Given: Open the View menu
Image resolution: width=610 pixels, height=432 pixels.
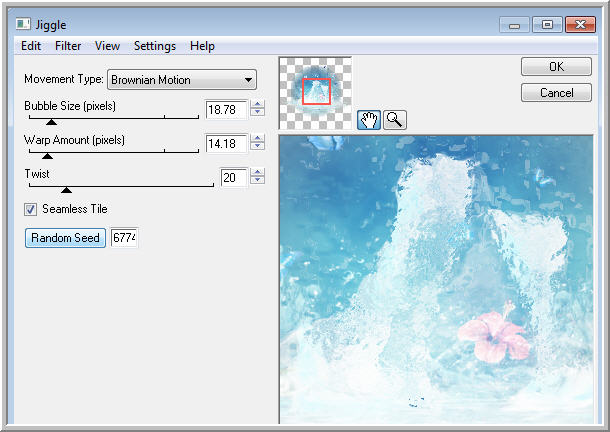Looking at the screenshot, I should [107, 46].
